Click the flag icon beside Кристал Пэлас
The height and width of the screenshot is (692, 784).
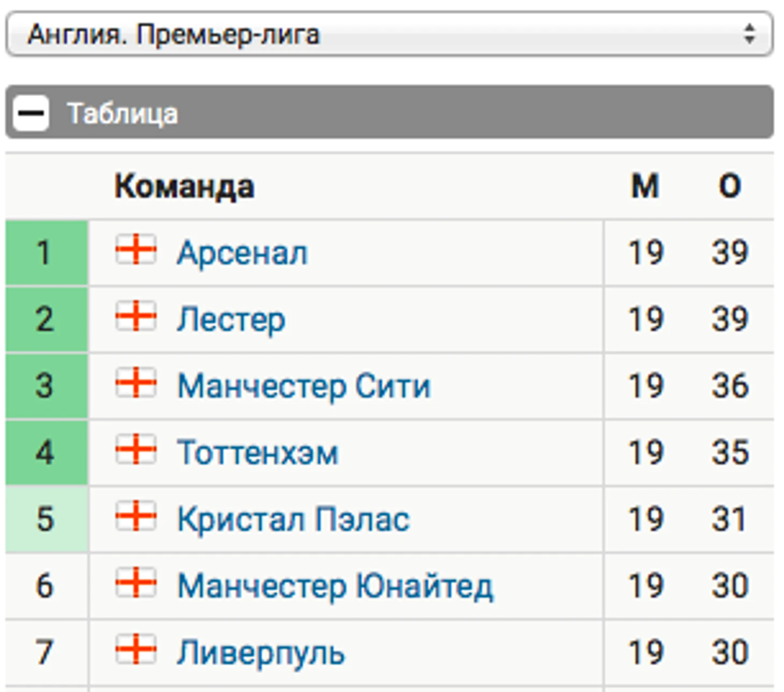(x=136, y=516)
